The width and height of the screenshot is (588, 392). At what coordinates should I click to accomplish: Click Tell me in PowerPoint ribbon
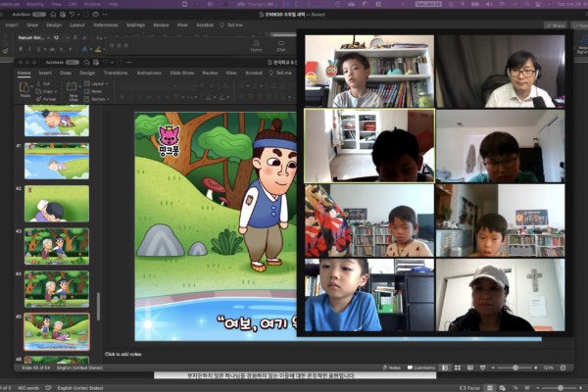(280, 73)
